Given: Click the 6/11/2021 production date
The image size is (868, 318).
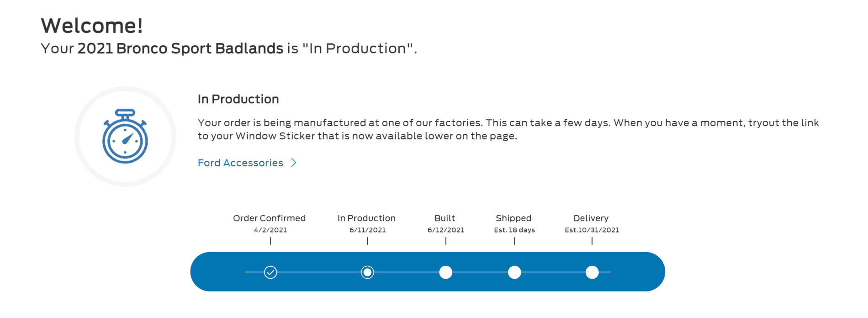Looking at the screenshot, I should pos(367,230).
